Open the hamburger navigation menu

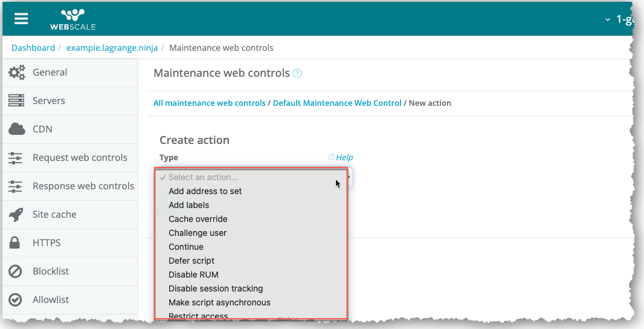pos(21,18)
